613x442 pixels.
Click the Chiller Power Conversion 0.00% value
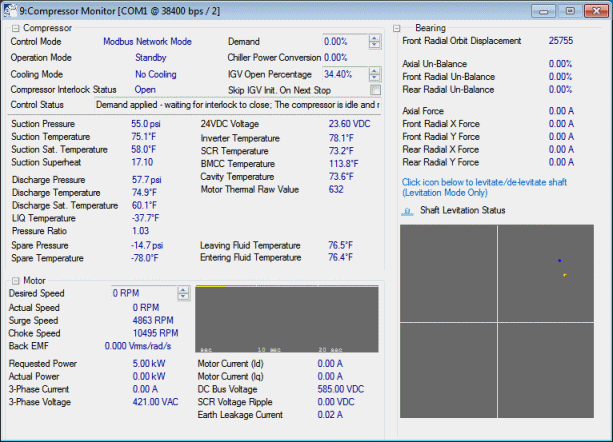336,58
